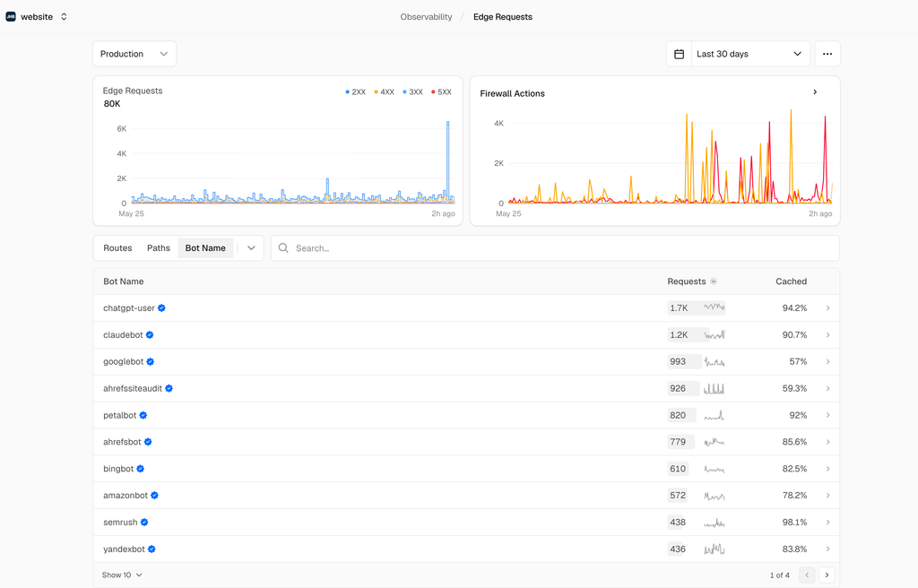Click the semrush verified badge

[144, 523]
